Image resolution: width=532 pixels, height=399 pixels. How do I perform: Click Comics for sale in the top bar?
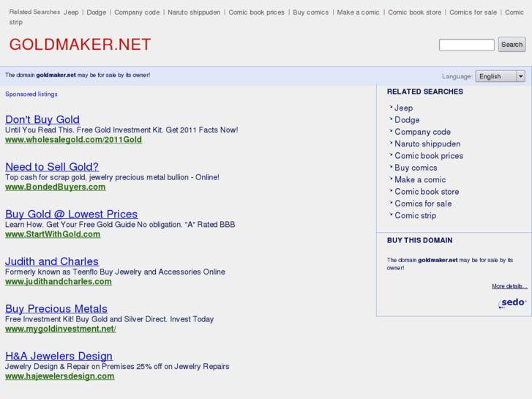473,12
